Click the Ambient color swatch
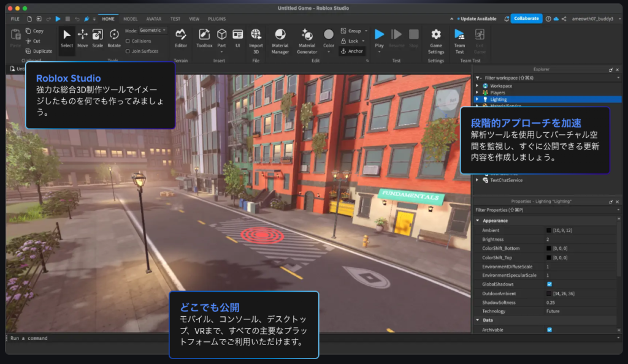 click(x=549, y=230)
